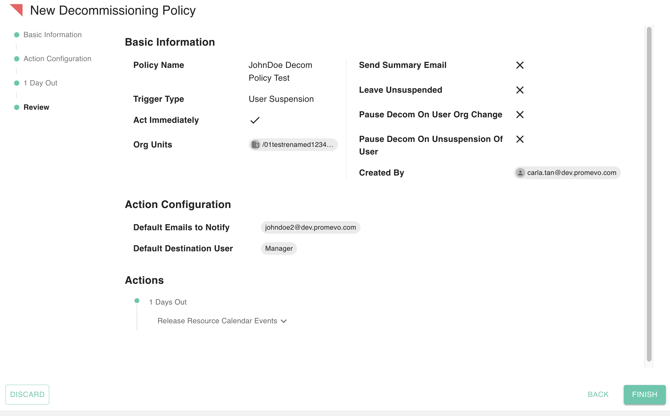Click the Action Configuration section heading
This screenshot has height=416, width=670.
[178, 204]
